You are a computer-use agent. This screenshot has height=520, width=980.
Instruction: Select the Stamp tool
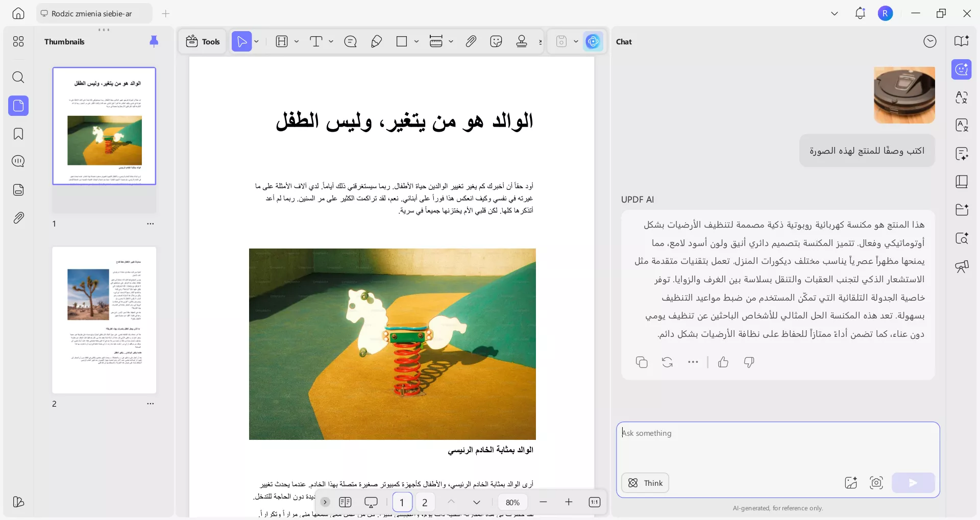pyautogui.click(x=521, y=41)
